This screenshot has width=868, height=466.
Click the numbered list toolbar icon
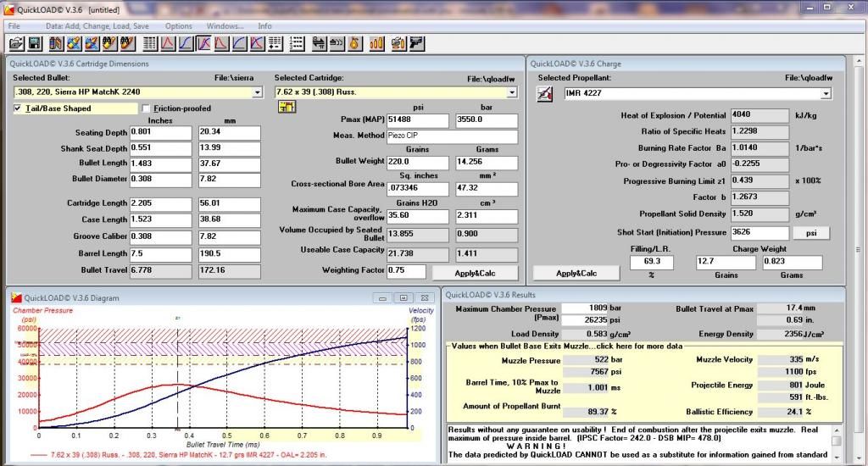[297, 43]
